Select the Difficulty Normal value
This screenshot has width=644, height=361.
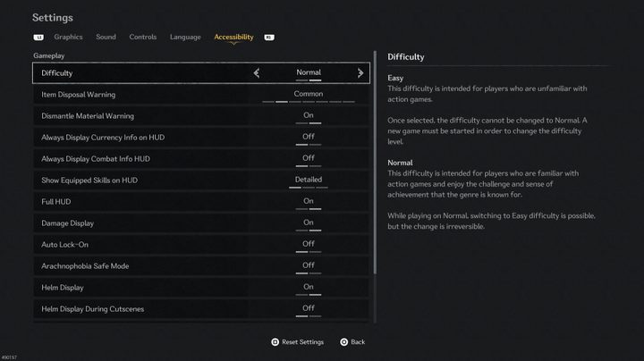tap(308, 72)
